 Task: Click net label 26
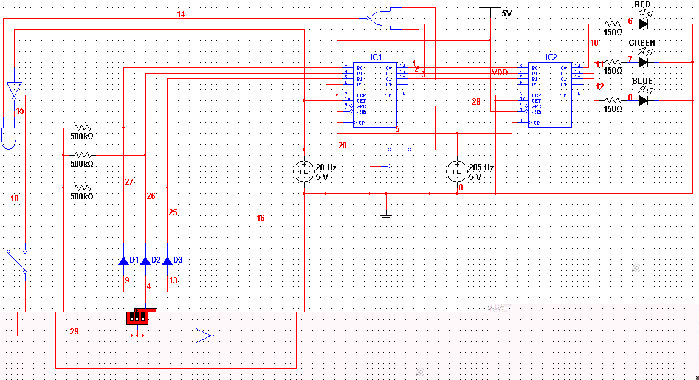click(151, 196)
